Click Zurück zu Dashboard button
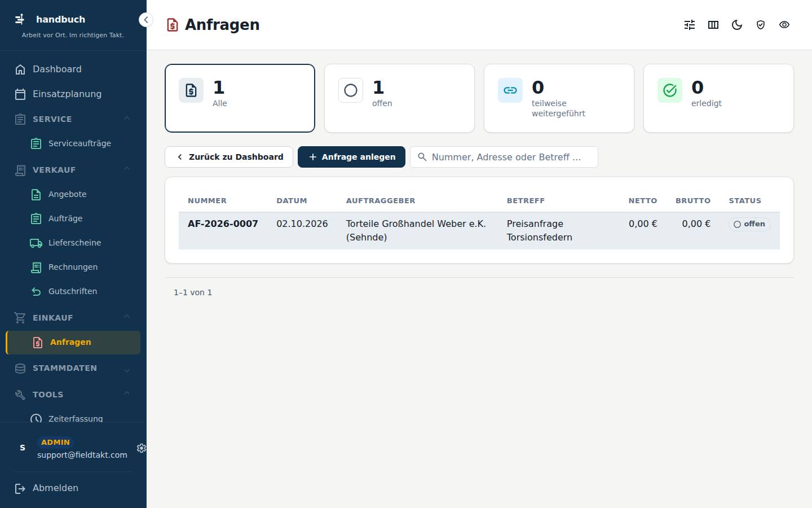Screen dimensions: 812x508 point(229,157)
